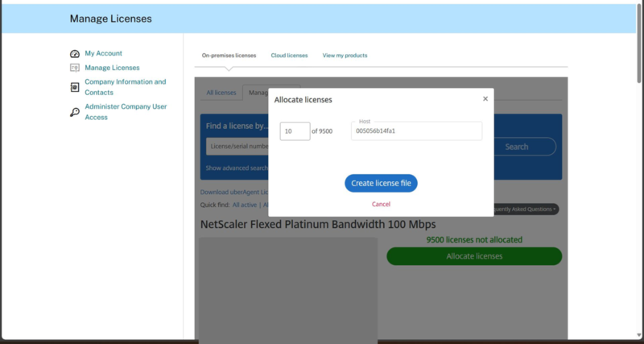Click the license quantity field showing 10
The width and height of the screenshot is (644, 344).
(295, 131)
